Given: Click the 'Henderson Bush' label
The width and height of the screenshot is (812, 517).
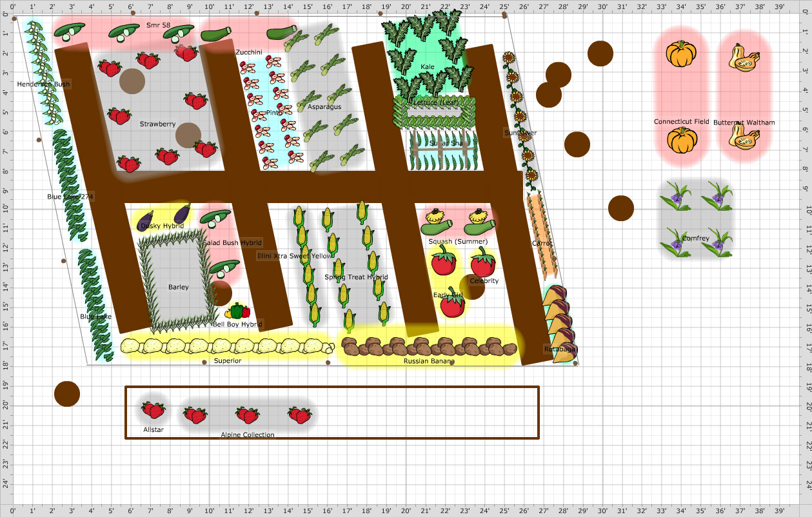Looking at the screenshot, I should pos(43,84).
